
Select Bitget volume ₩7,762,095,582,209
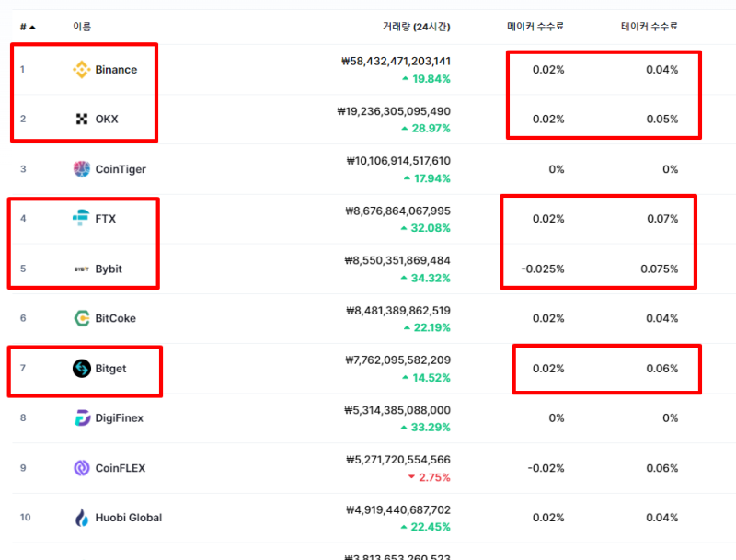(x=398, y=360)
